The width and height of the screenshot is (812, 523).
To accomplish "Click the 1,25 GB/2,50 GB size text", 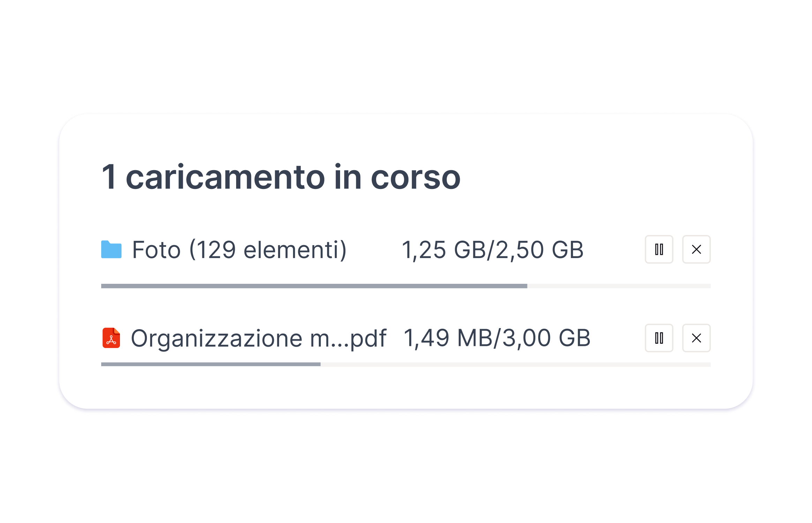I will [x=493, y=250].
